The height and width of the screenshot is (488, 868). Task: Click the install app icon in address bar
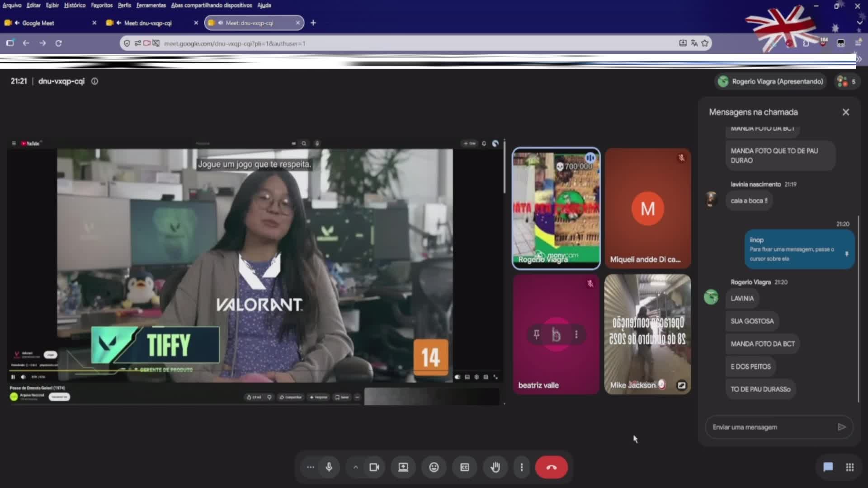click(x=683, y=43)
